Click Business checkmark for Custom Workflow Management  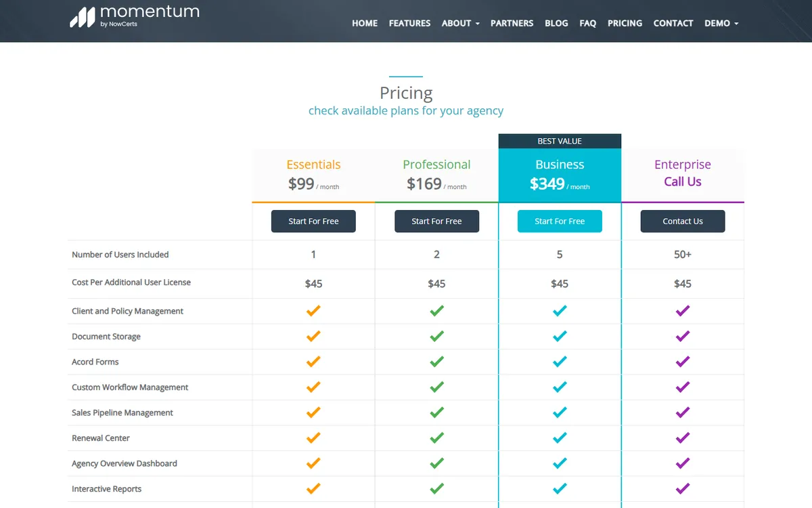(560, 387)
